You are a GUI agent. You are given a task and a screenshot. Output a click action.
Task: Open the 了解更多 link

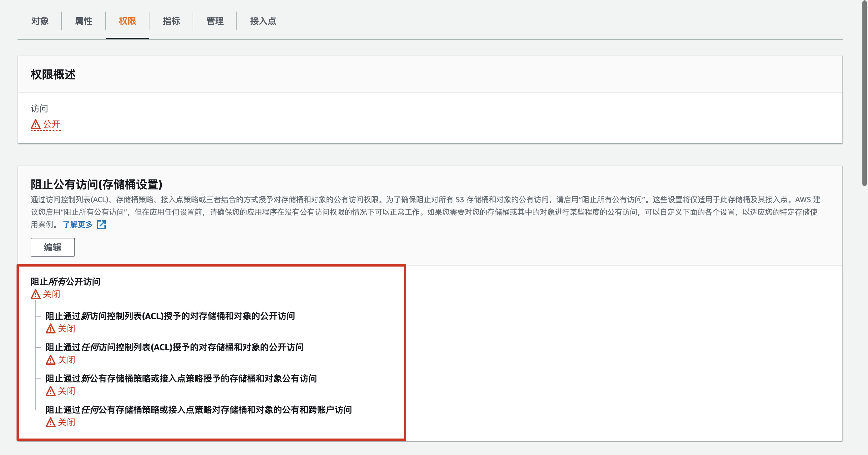[78, 225]
